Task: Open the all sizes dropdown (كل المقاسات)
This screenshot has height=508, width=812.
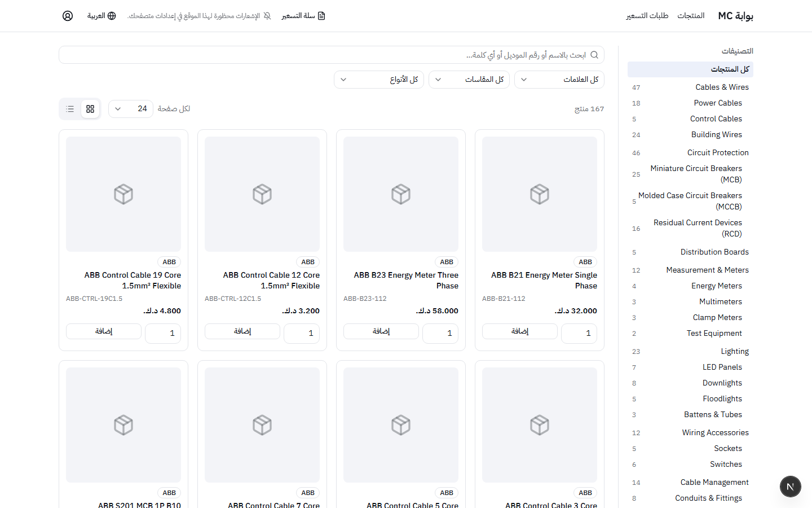Action: click(469, 80)
